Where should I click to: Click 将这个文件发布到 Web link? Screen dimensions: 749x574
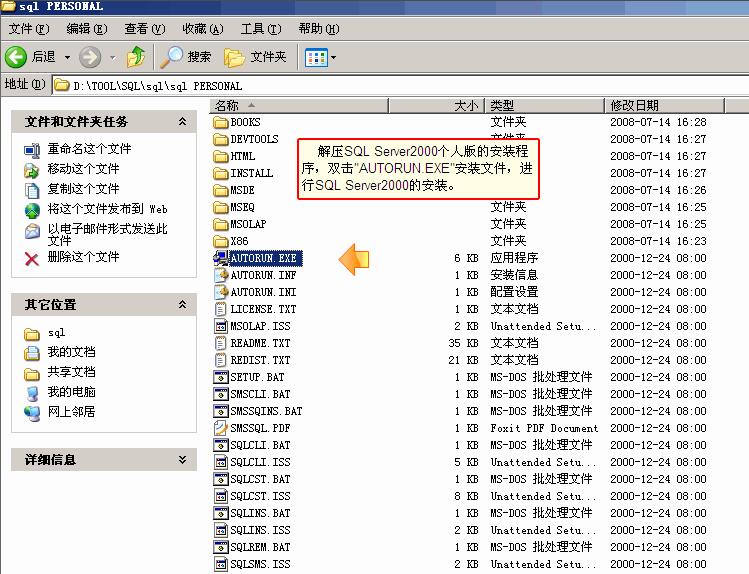point(107,209)
